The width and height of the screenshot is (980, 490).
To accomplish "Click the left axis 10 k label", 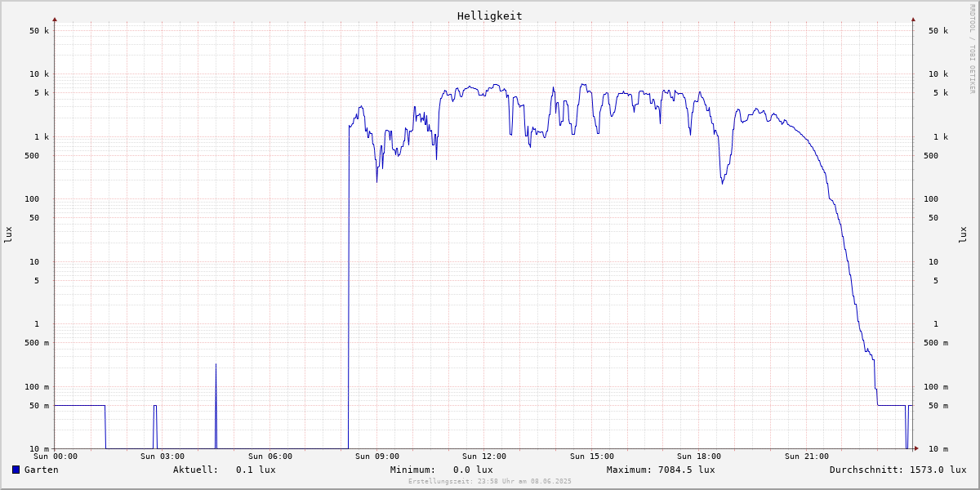I will click(x=39, y=74).
